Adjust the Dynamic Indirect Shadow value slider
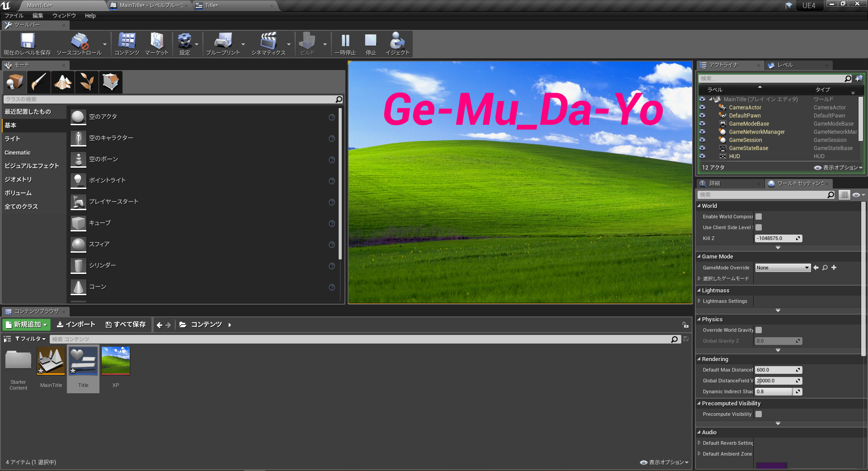This screenshot has height=471, width=868. 773,391
